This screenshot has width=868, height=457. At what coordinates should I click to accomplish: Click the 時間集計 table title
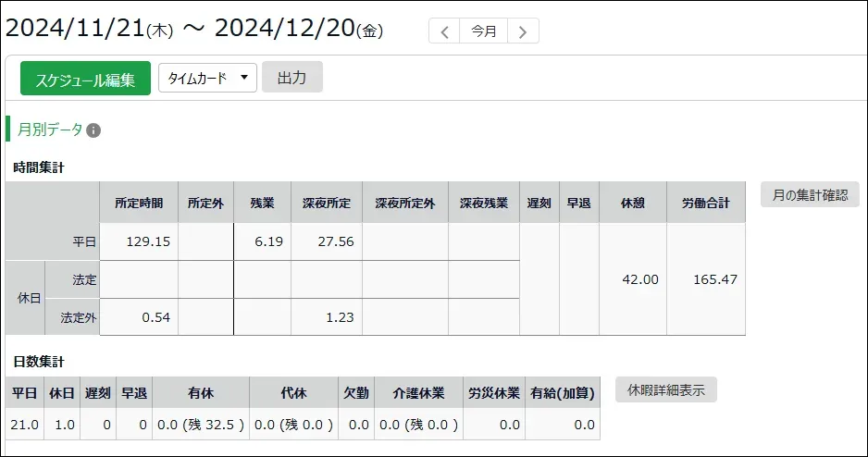tap(39, 167)
